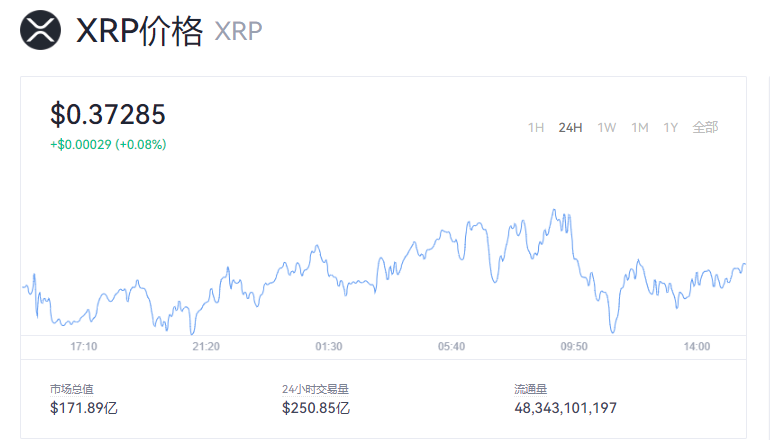Click the 24小时交易量 value $250.85亿

pos(316,408)
